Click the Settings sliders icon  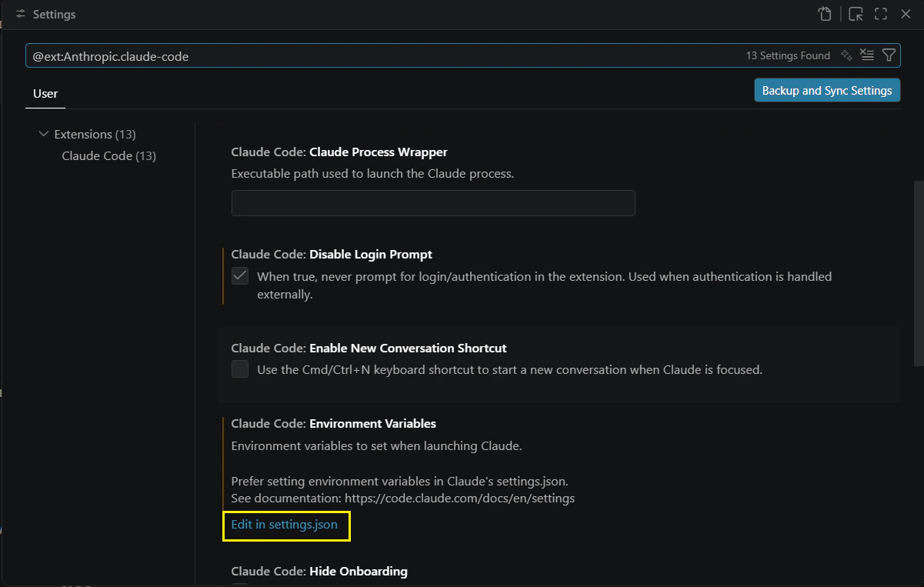click(21, 14)
